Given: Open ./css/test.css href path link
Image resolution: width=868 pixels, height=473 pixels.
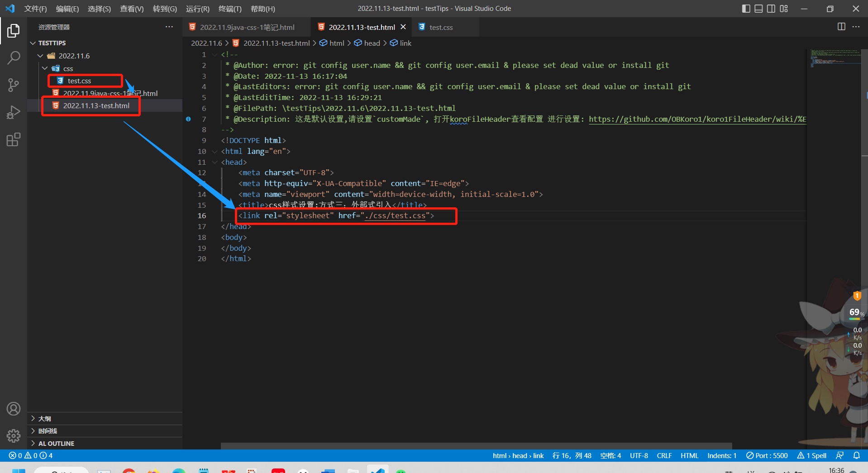Looking at the screenshot, I should click(x=396, y=215).
